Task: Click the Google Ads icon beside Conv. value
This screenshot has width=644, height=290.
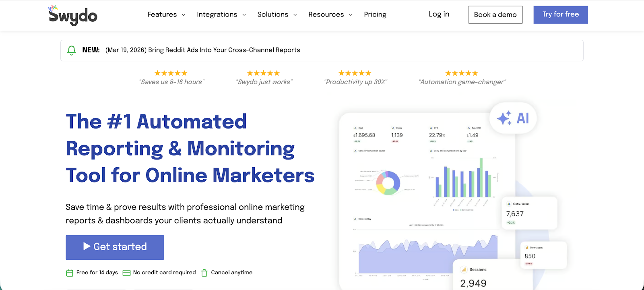Action: (x=509, y=204)
